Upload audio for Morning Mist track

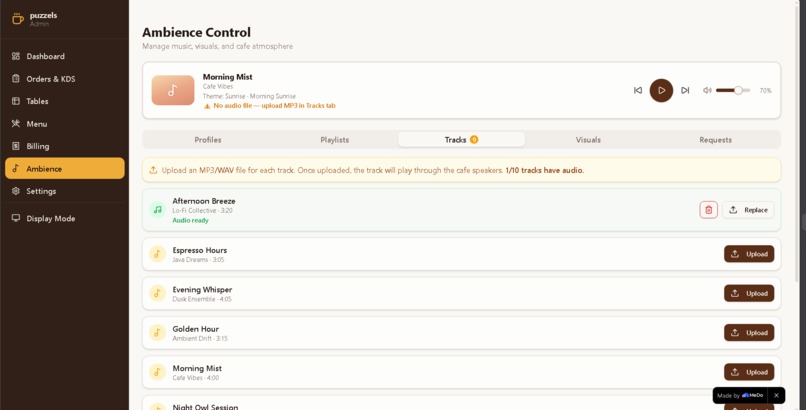pyautogui.click(x=749, y=372)
